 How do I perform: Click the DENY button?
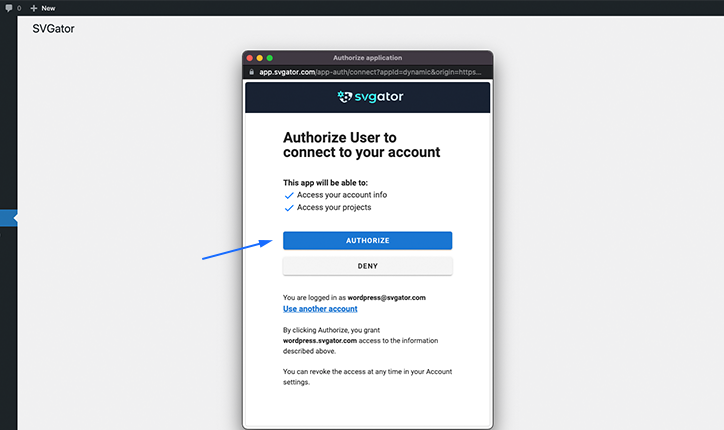coord(368,266)
